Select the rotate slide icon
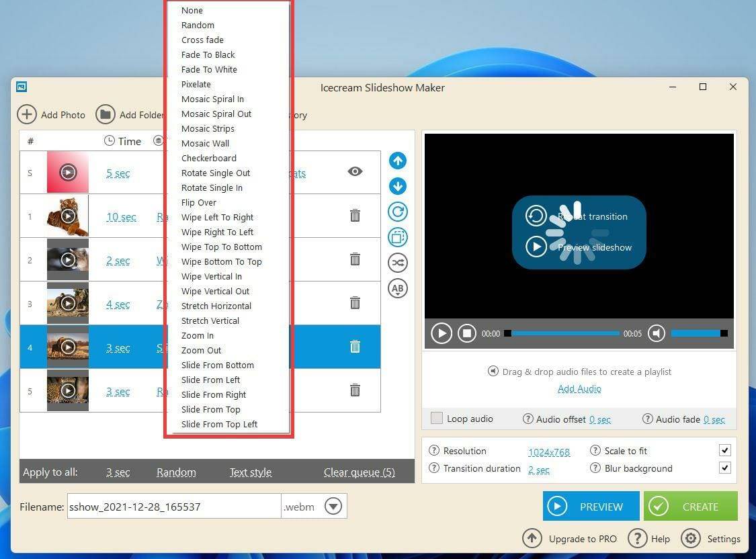This screenshot has width=756, height=559. click(x=397, y=212)
